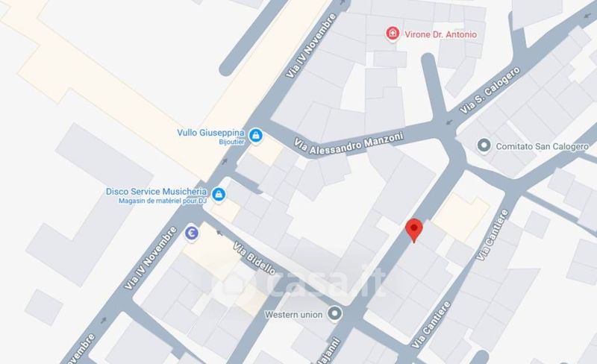The height and width of the screenshot is (364, 597).
Task: Click the one-way arrow on Via Bidello
Action: [x=219, y=232]
